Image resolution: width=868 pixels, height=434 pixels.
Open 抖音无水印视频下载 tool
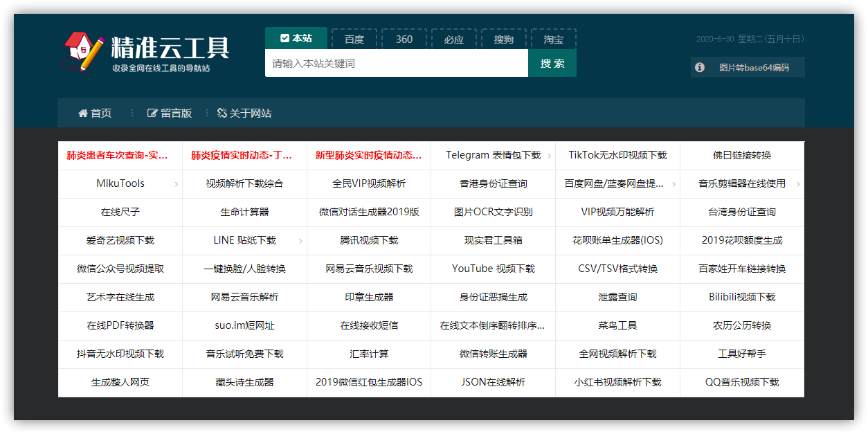point(120,354)
